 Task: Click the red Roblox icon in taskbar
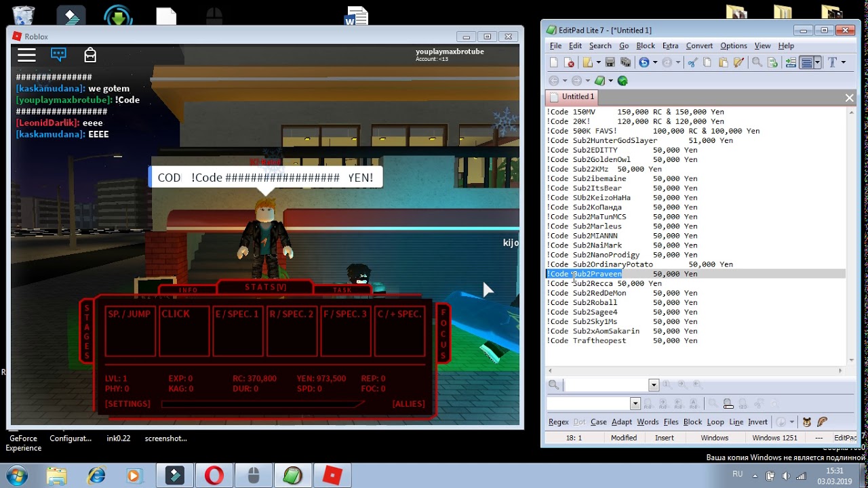click(333, 476)
